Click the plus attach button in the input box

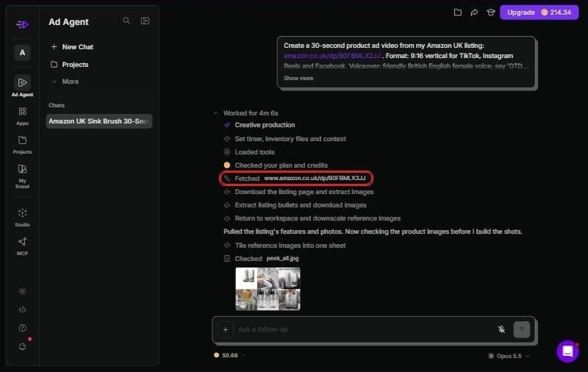226,329
